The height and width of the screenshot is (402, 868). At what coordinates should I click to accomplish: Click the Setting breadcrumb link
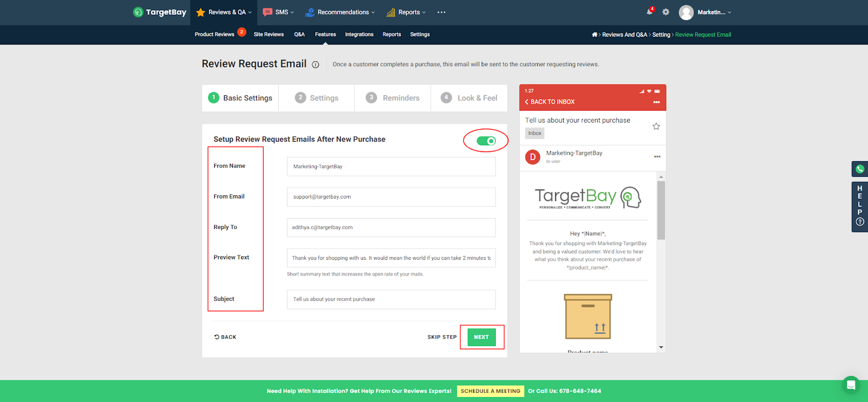pyautogui.click(x=661, y=34)
